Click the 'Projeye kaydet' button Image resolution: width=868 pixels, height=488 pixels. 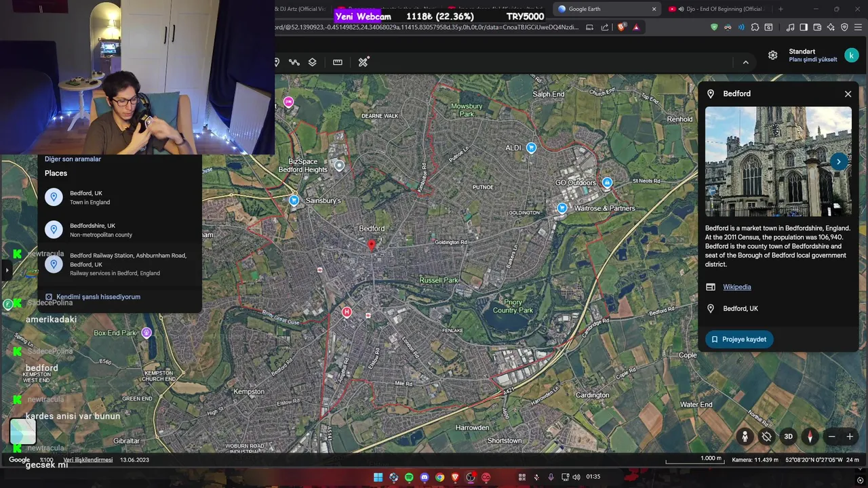pyautogui.click(x=738, y=340)
